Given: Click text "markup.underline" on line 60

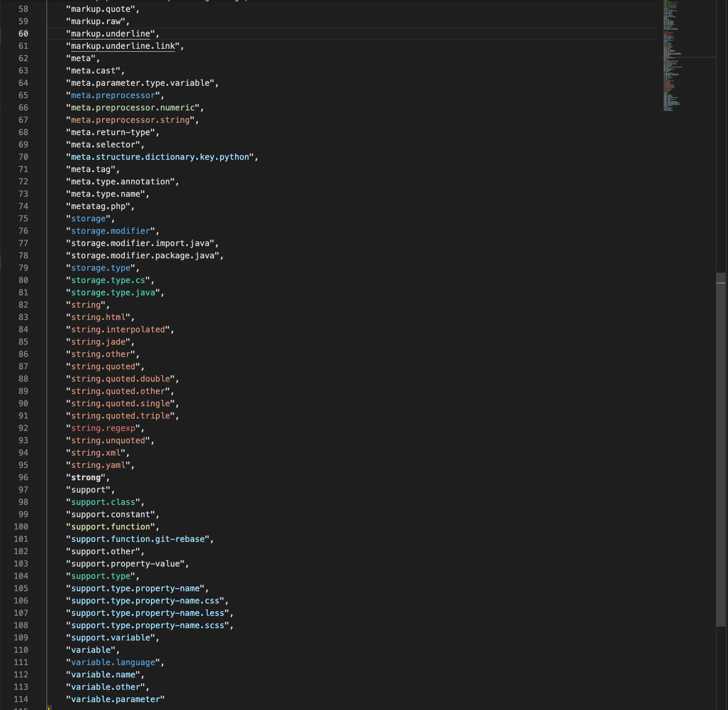Looking at the screenshot, I should [x=111, y=34].
